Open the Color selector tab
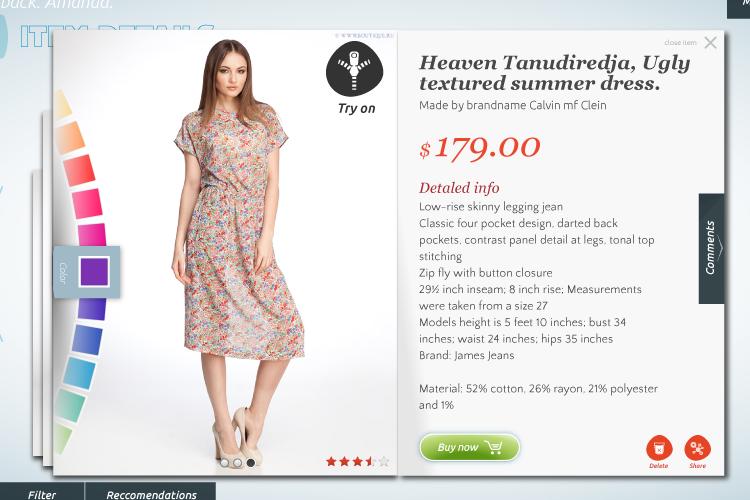This screenshot has height=500, width=750. pos(87,272)
